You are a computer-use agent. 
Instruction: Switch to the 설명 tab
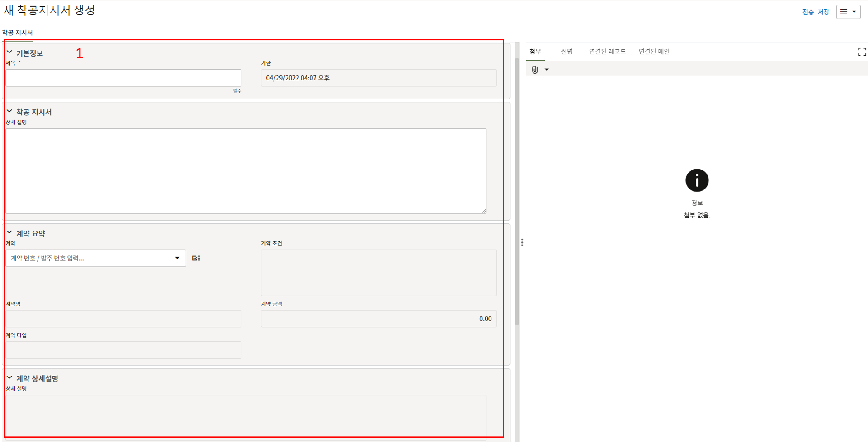pos(567,52)
